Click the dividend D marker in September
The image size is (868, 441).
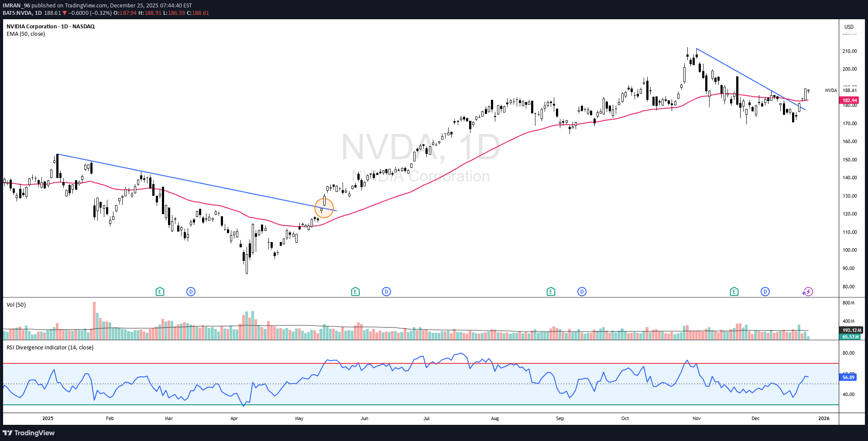(582, 291)
